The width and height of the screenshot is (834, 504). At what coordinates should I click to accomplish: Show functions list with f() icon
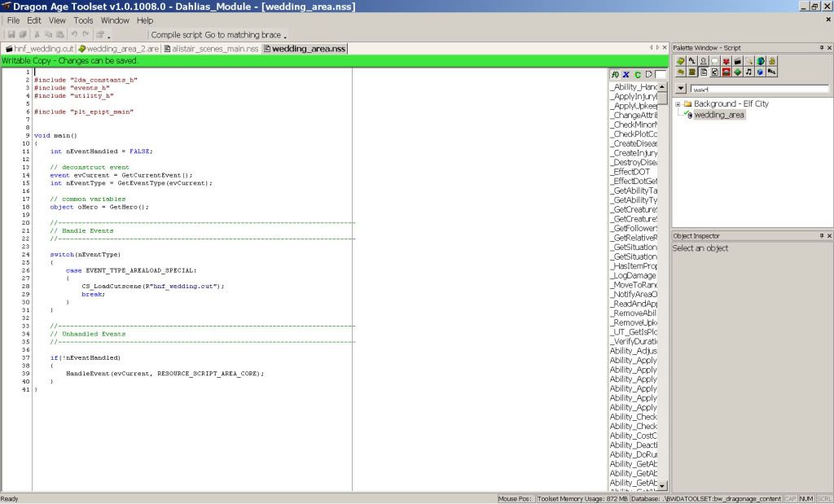tap(615, 74)
